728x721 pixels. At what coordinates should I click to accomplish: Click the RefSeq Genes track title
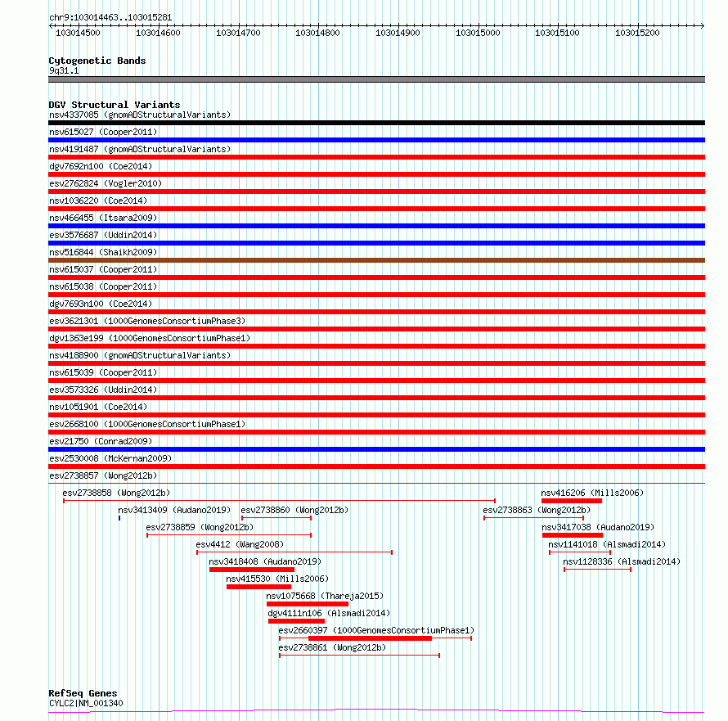point(83,693)
